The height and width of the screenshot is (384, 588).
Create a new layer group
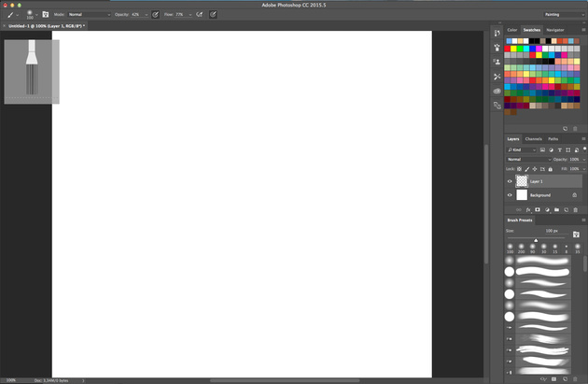pyautogui.click(x=556, y=210)
